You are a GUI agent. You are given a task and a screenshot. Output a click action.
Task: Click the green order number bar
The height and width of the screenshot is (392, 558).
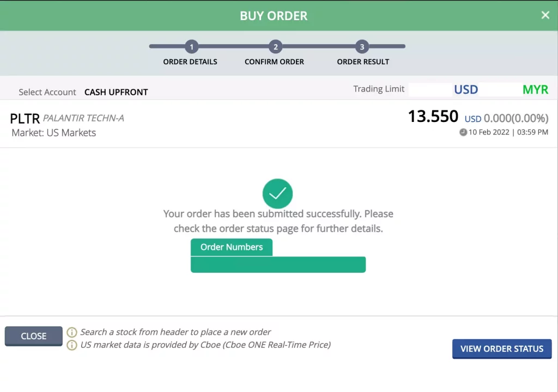[278, 265]
